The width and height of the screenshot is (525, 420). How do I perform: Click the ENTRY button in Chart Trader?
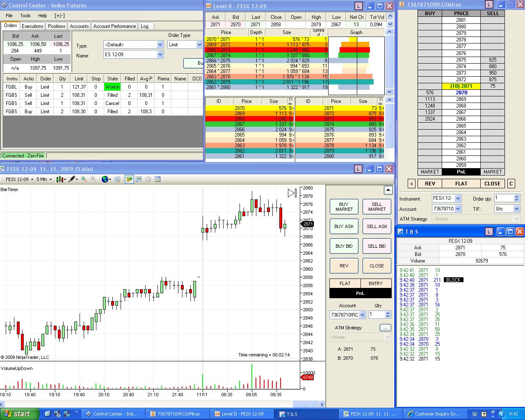pos(376,283)
